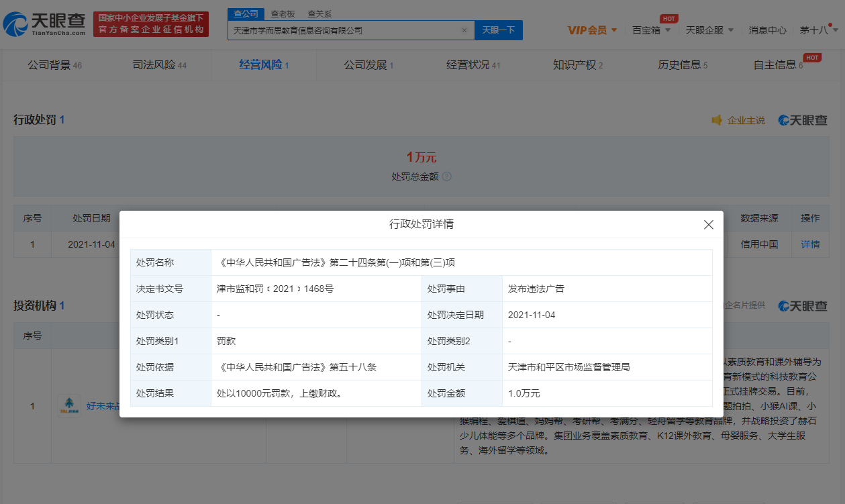The image size is (845, 504).
Task: Close the 行政处罚详情 dialog
Action: coord(708,225)
